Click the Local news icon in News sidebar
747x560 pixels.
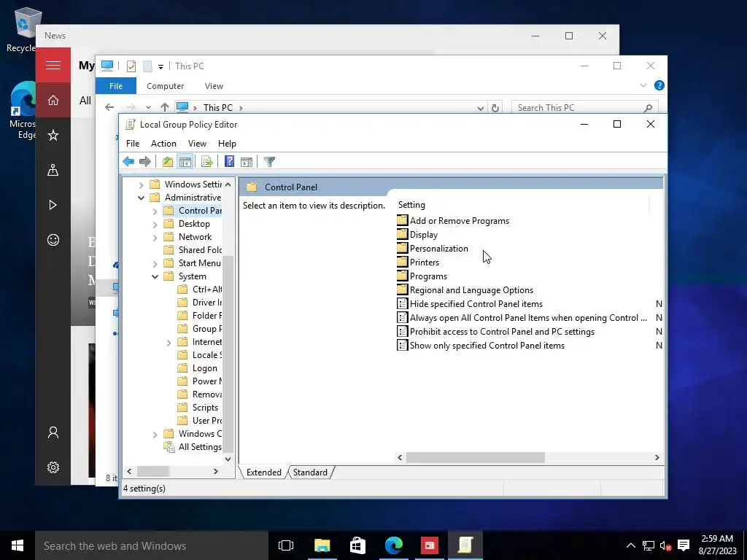53,170
